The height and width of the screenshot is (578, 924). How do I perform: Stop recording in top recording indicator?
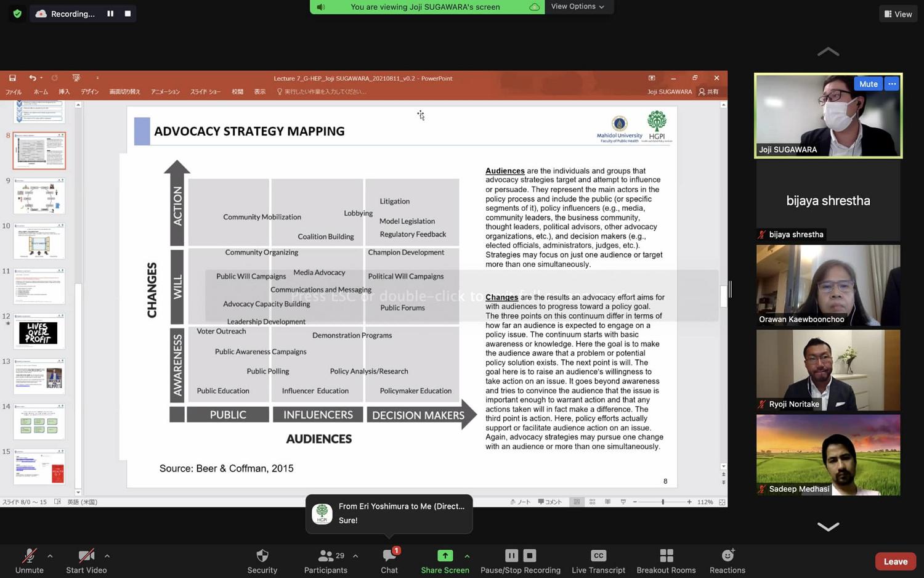[128, 14]
